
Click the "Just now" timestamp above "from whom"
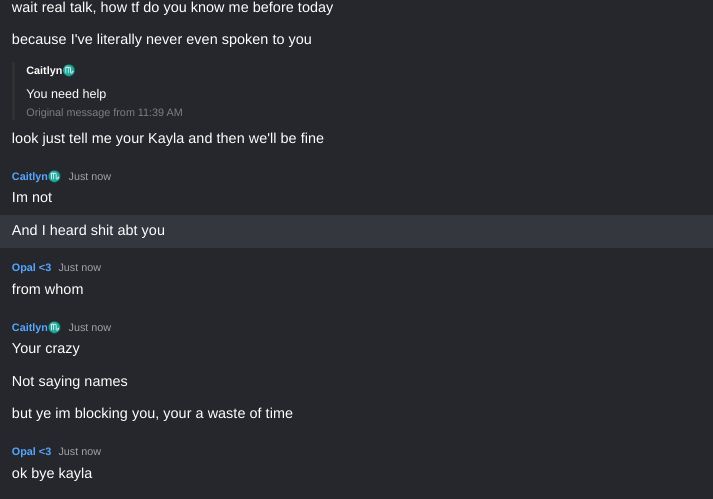click(x=79, y=267)
